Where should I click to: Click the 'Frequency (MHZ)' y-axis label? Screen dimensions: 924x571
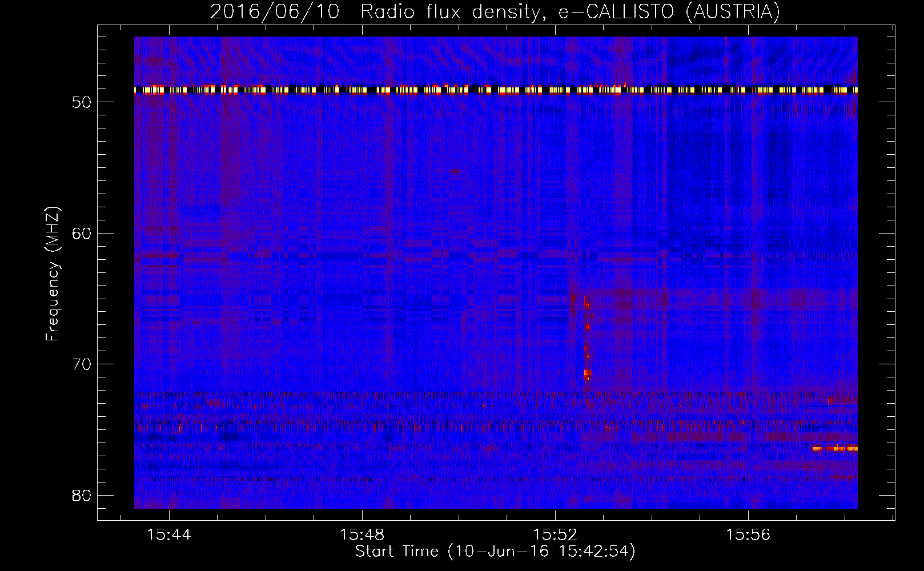52,274
